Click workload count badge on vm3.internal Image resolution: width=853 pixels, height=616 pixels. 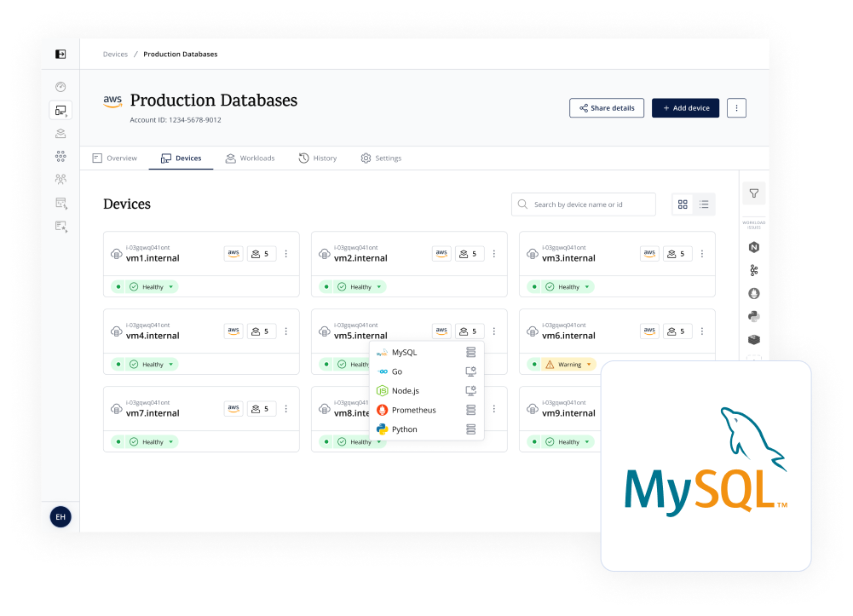coord(677,254)
